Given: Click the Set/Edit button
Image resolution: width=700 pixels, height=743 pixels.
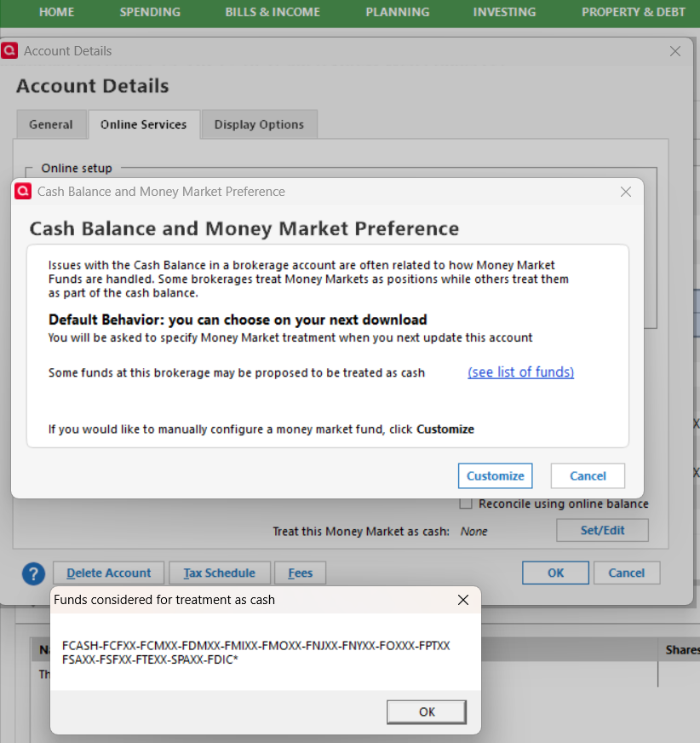Looking at the screenshot, I should click(602, 530).
